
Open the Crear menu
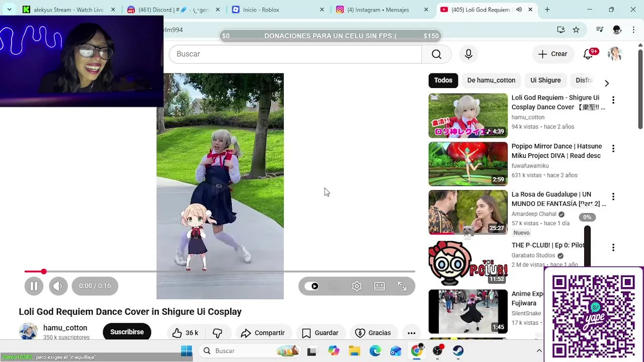click(x=552, y=54)
